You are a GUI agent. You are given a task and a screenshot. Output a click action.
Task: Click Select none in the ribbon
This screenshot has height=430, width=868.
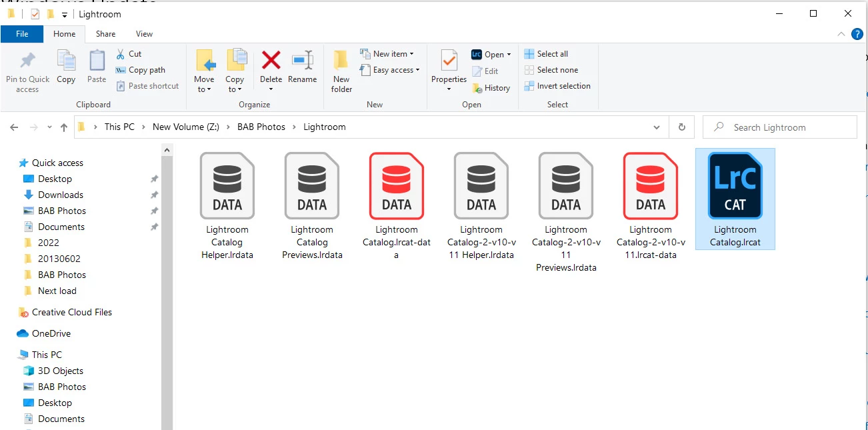pos(551,70)
